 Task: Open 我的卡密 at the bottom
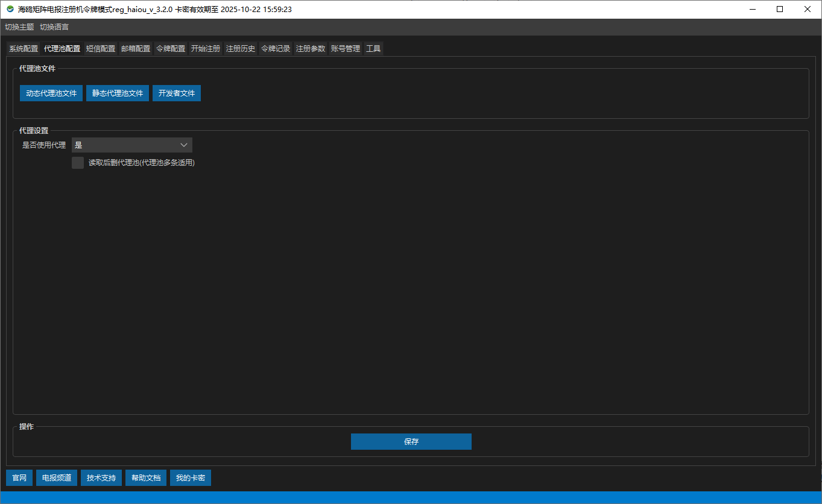coord(191,478)
